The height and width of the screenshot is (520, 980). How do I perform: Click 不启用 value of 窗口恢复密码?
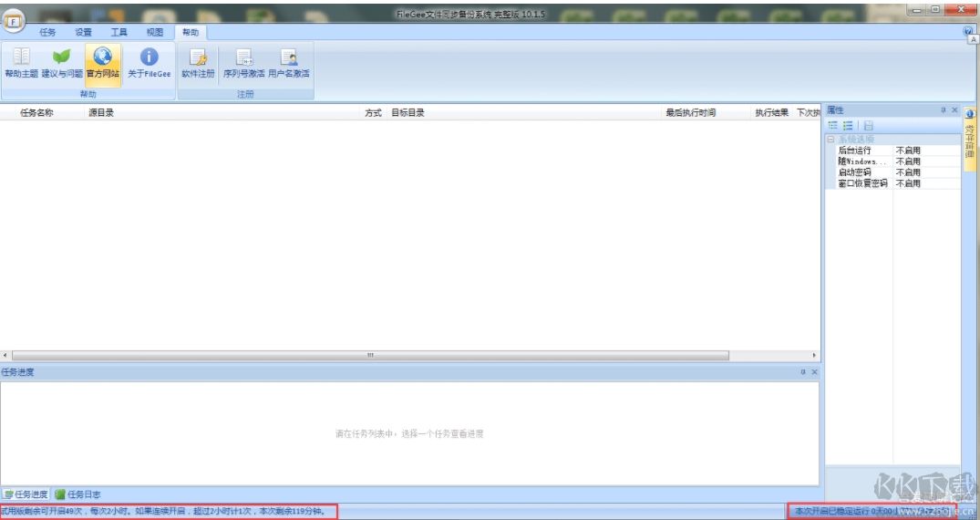pos(908,183)
